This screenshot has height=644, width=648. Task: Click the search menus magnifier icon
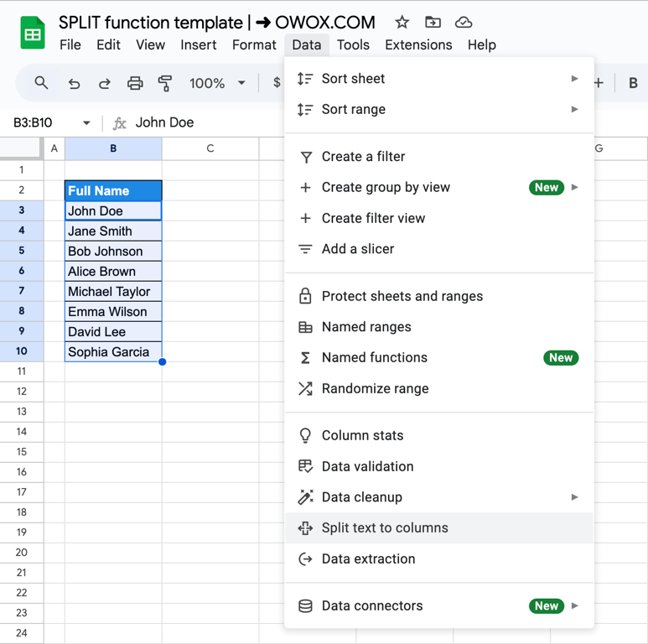[x=41, y=83]
